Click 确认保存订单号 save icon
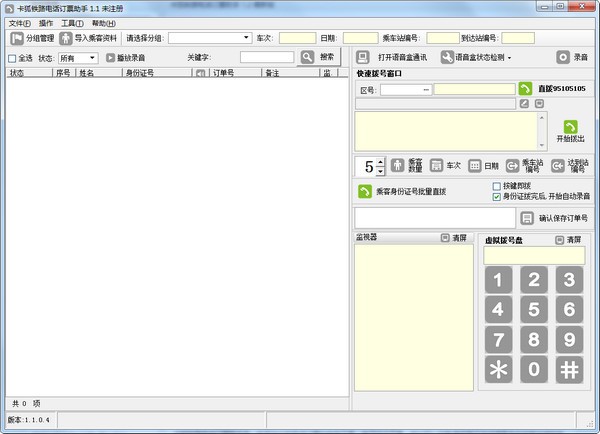The width and height of the screenshot is (600, 434). [x=527, y=218]
